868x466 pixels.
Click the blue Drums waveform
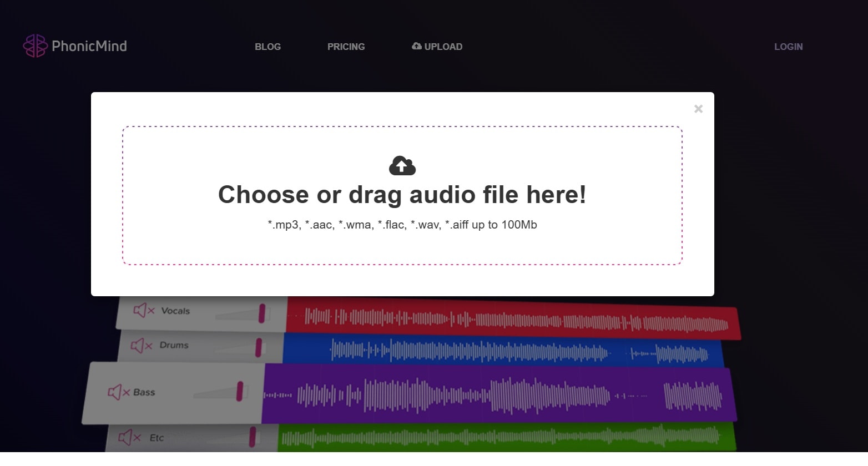[x=503, y=351]
